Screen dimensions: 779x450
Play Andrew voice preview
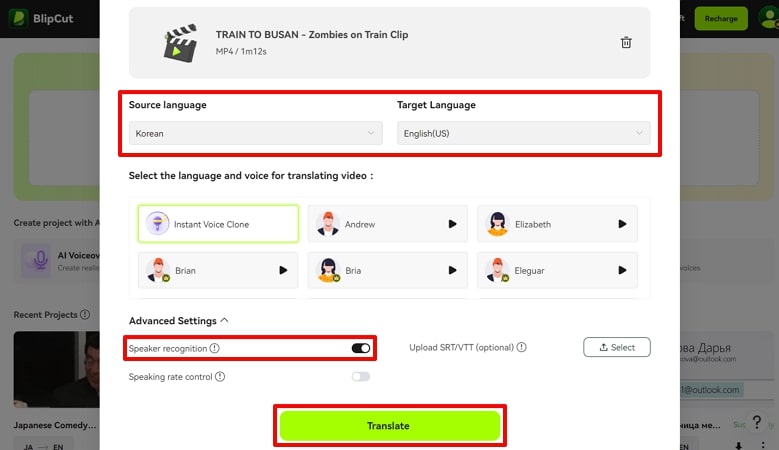pyautogui.click(x=453, y=225)
